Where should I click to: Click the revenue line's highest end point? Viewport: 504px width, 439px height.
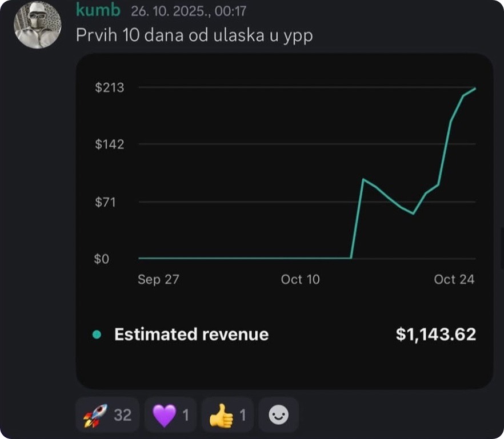(475, 88)
